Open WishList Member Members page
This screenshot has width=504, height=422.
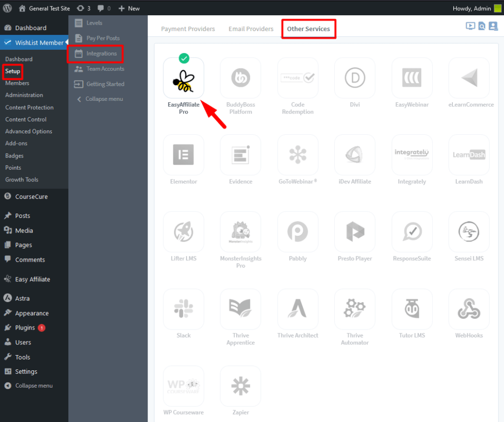tap(17, 83)
